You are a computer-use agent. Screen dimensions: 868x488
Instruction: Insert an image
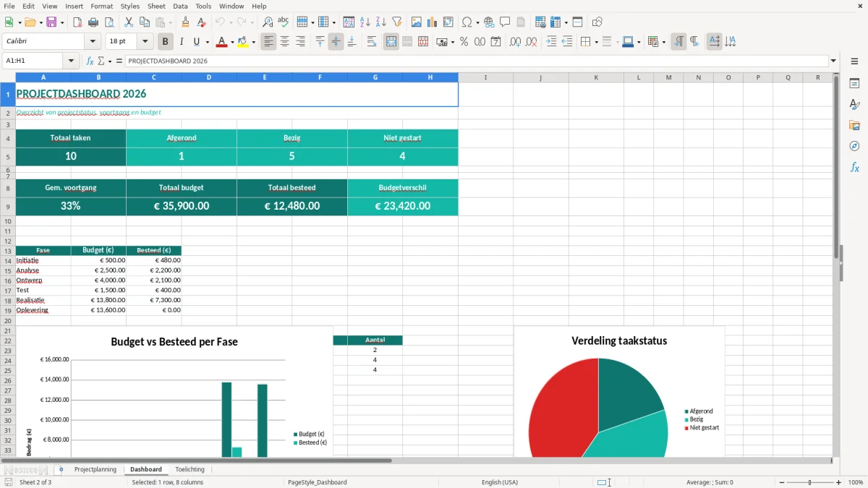417,22
